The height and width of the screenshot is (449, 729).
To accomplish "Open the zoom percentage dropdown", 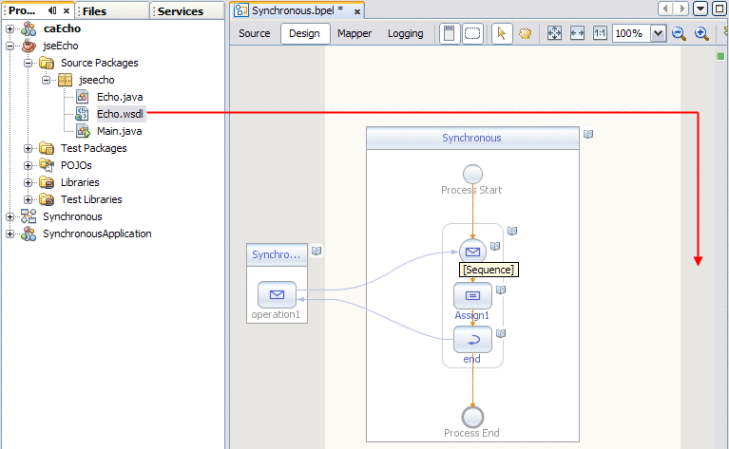I will [x=658, y=33].
